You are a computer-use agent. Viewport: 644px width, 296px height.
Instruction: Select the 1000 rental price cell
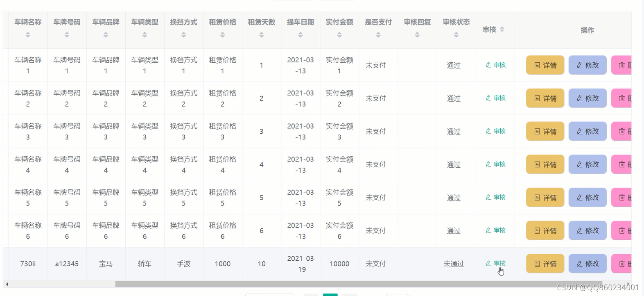point(223,264)
